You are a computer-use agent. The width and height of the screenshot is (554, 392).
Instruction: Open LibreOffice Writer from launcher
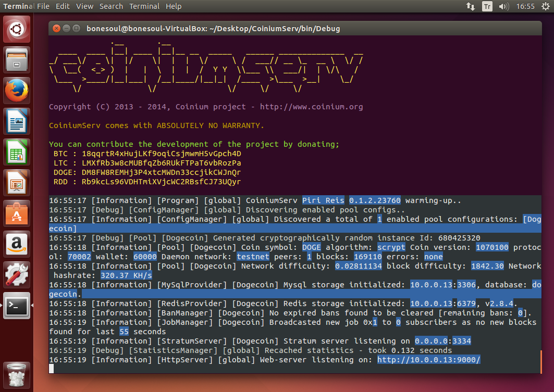click(x=17, y=121)
